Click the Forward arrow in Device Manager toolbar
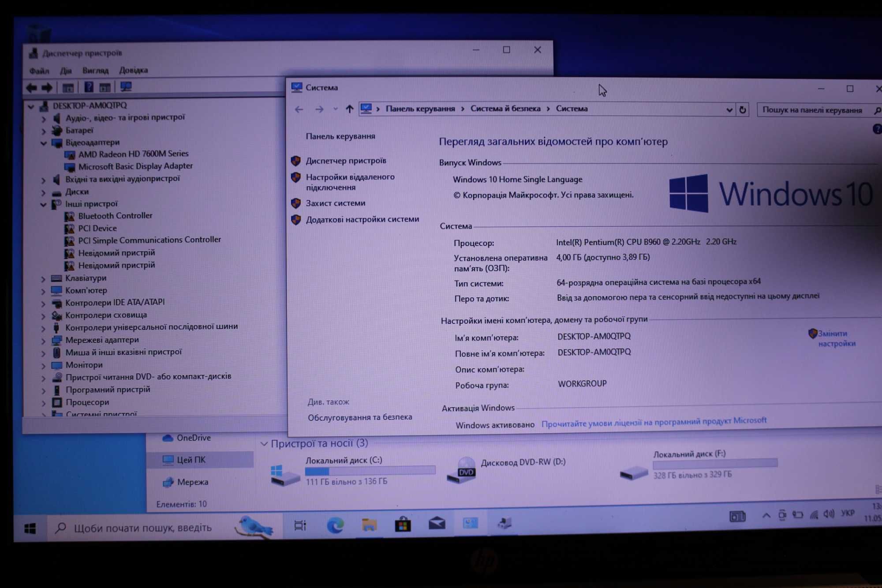 click(47, 88)
